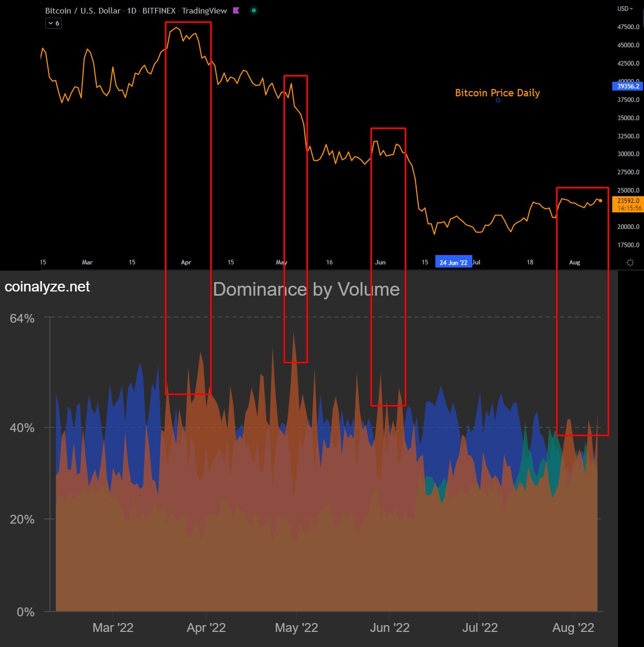Click the green market status dot

253,10
